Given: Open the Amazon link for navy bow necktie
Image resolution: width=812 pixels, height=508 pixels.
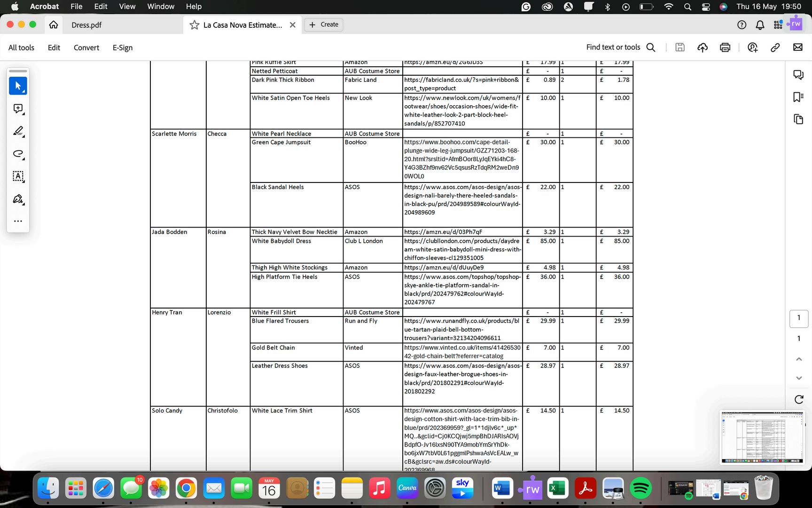Looking at the screenshot, I should tap(443, 232).
